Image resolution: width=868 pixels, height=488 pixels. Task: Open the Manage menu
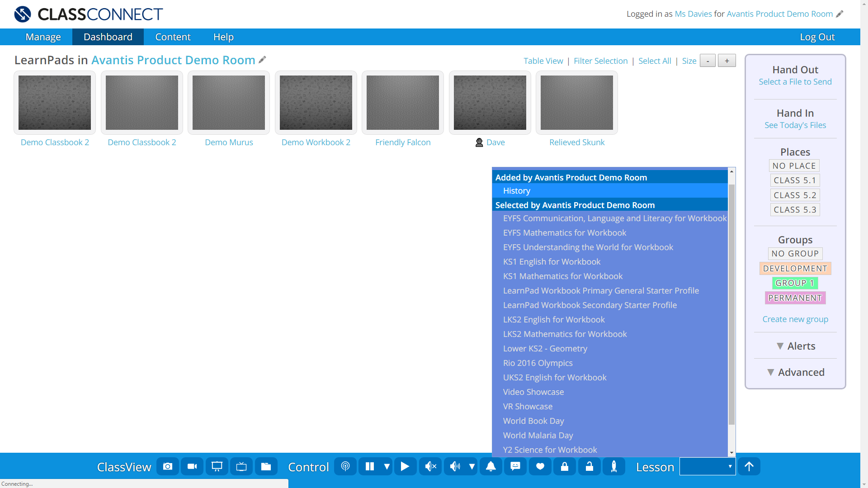pos(43,37)
